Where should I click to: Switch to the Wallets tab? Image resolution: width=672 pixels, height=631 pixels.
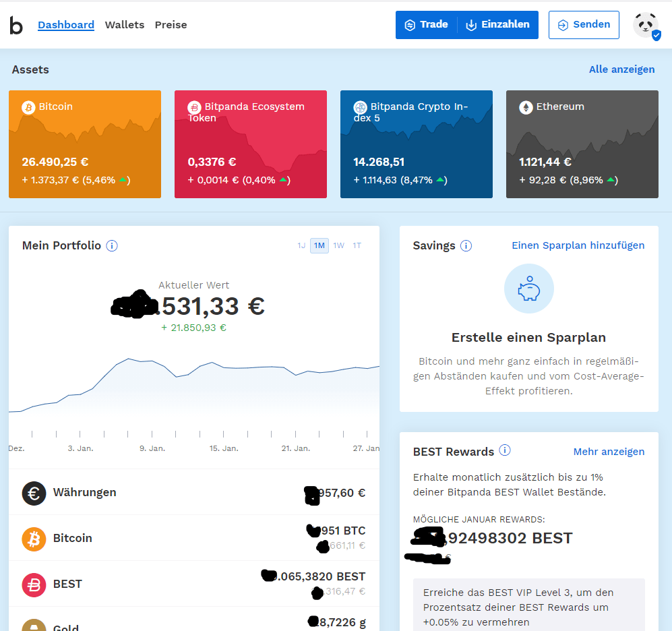[125, 25]
